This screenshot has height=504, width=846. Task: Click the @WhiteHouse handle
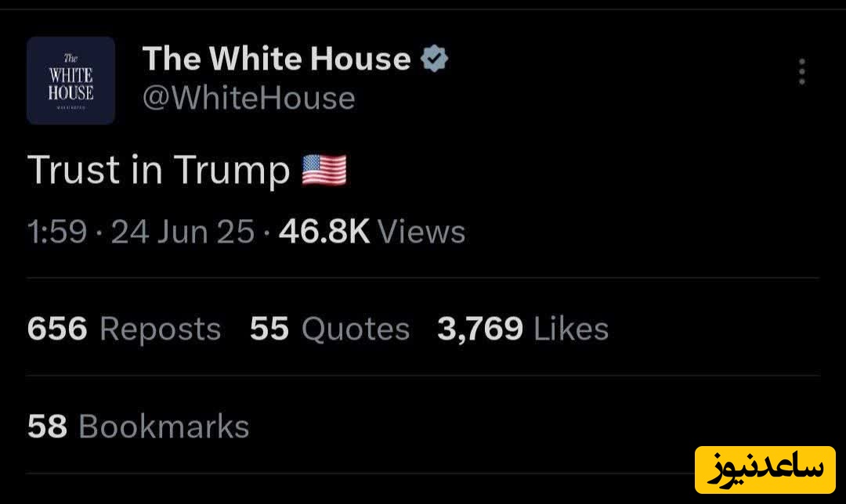pyautogui.click(x=248, y=99)
